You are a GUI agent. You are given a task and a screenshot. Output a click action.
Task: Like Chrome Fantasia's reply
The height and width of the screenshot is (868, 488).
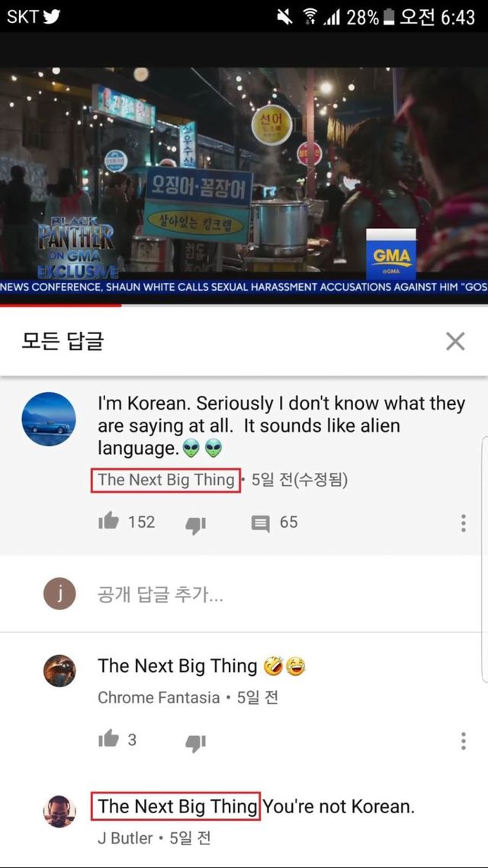pos(108,738)
